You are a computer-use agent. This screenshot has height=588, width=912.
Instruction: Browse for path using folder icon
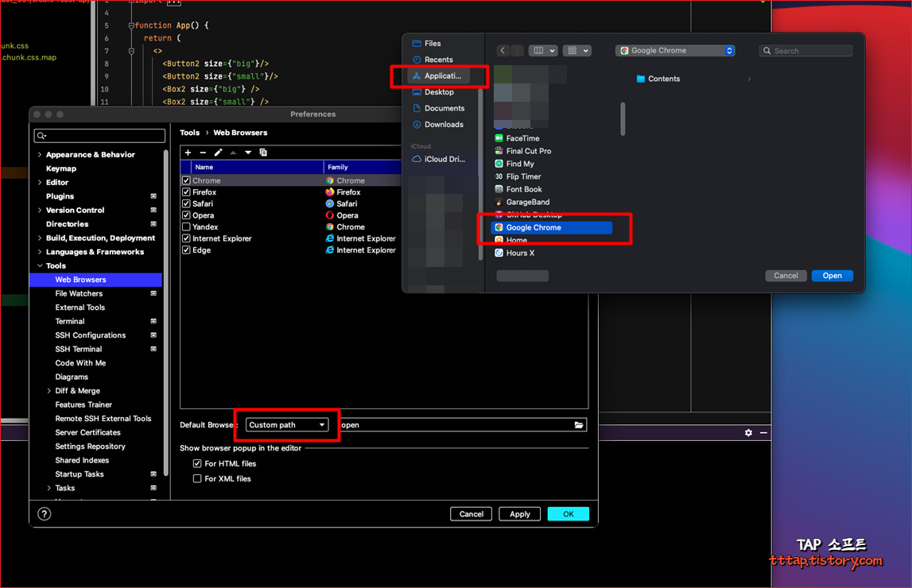(x=579, y=425)
